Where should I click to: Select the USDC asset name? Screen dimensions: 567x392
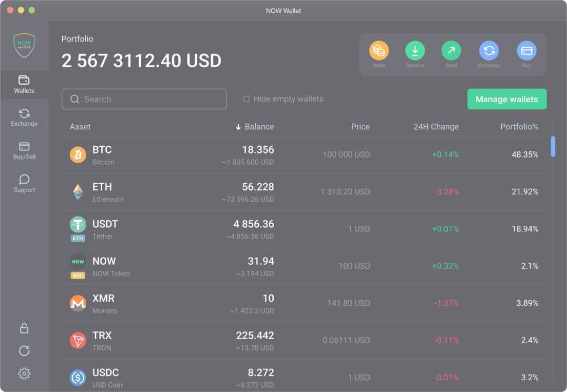(x=106, y=373)
